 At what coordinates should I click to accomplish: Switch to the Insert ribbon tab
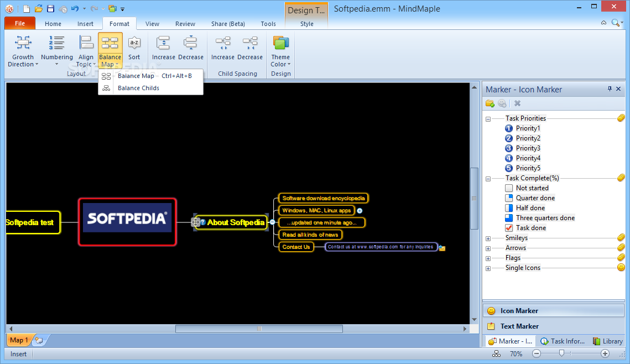[85, 24]
